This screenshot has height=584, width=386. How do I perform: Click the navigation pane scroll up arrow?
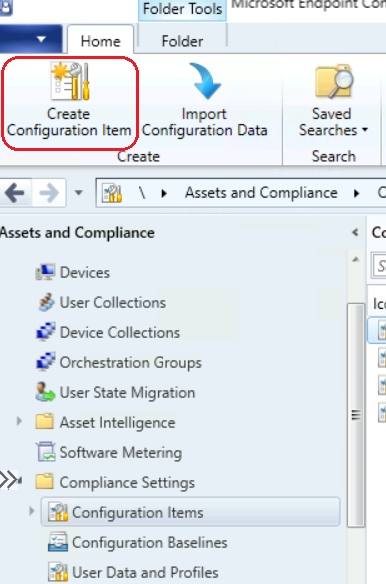pos(355,259)
